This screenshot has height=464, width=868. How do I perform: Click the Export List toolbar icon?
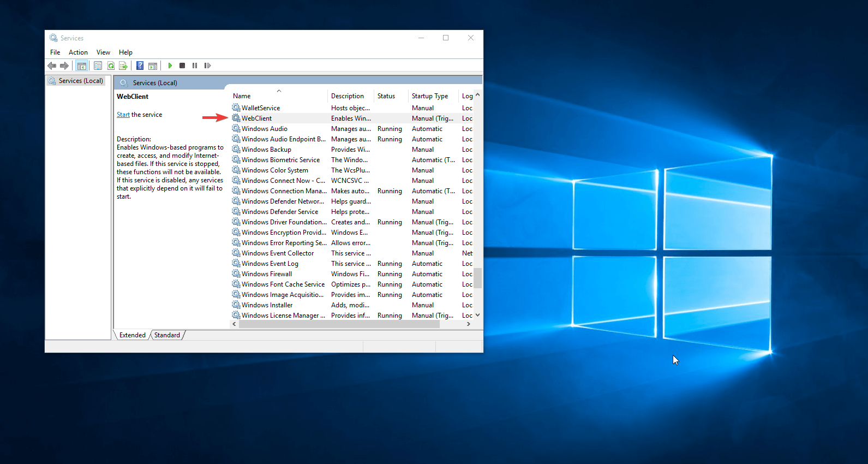click(x=123, y=66)
